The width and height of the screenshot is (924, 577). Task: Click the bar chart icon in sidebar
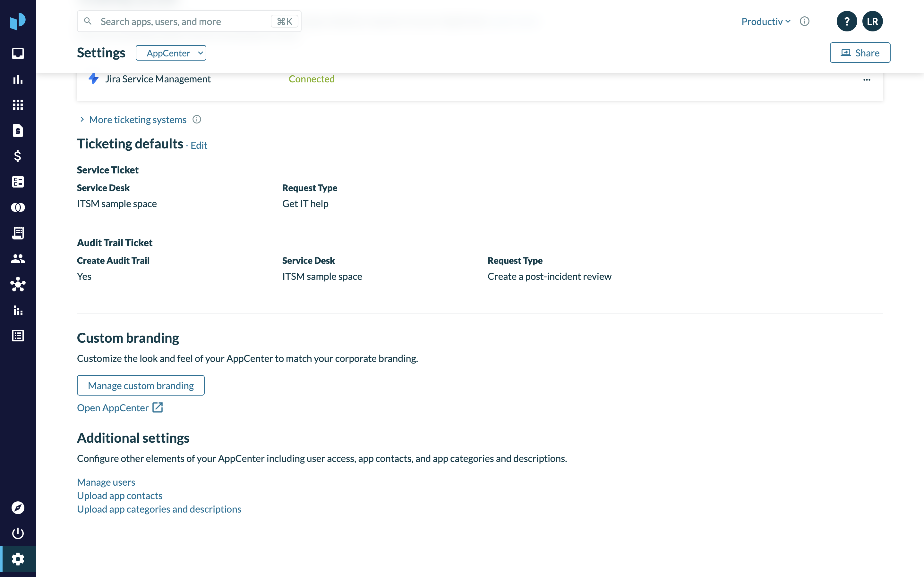(x=18, y=79)
